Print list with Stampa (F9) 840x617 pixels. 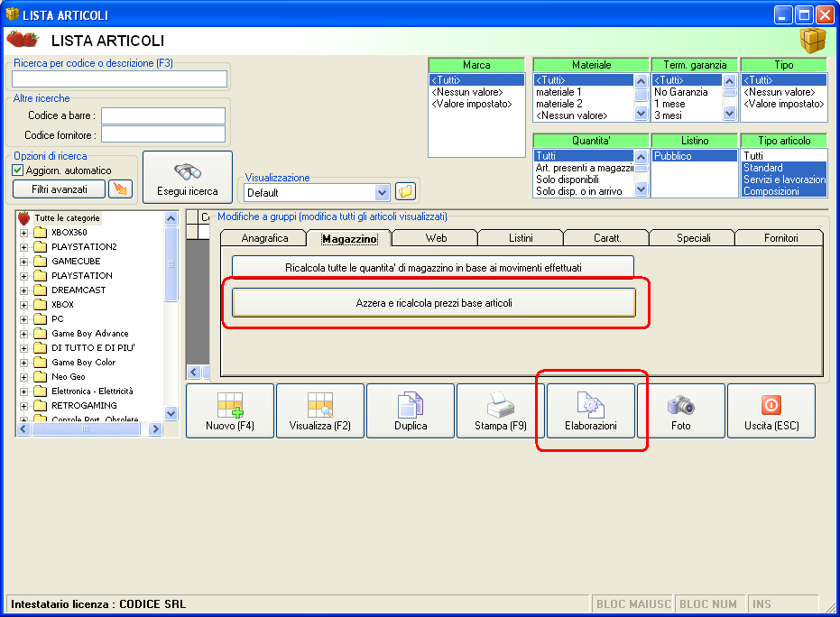[501, 410]
